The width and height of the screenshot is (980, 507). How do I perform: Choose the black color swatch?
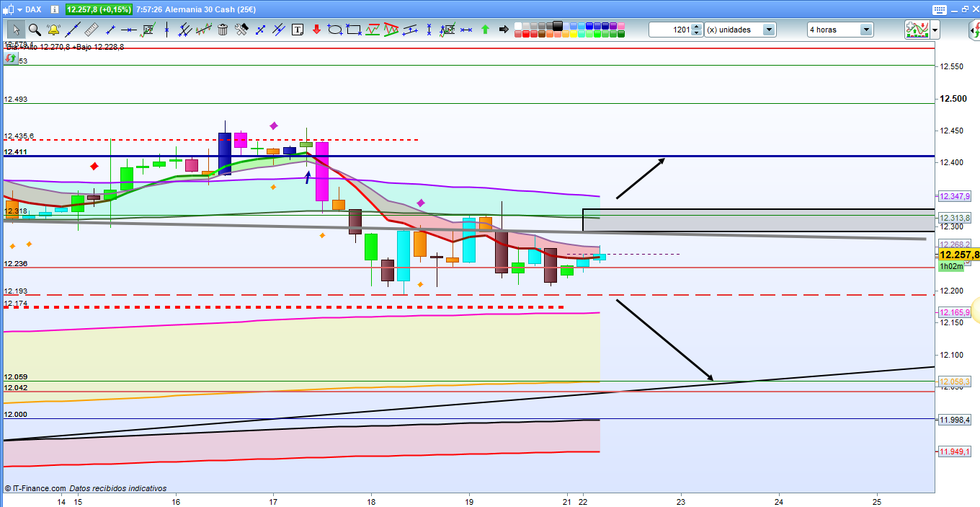(557, 25)
